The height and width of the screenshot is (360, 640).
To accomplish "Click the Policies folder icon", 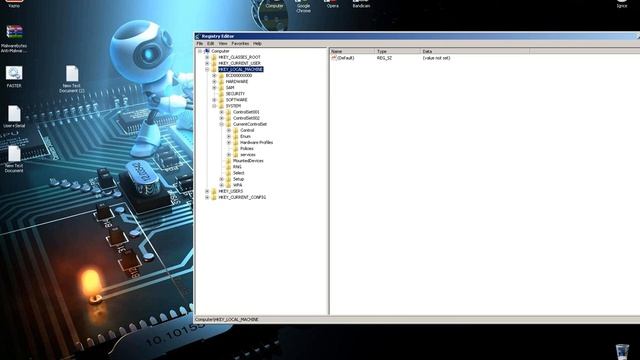I will (236, 149).
